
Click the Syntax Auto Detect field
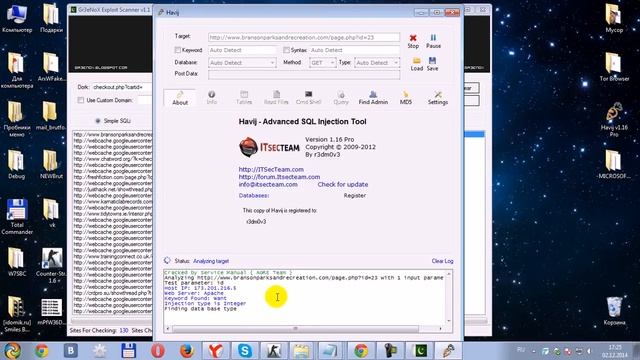[x=354, y=50]
